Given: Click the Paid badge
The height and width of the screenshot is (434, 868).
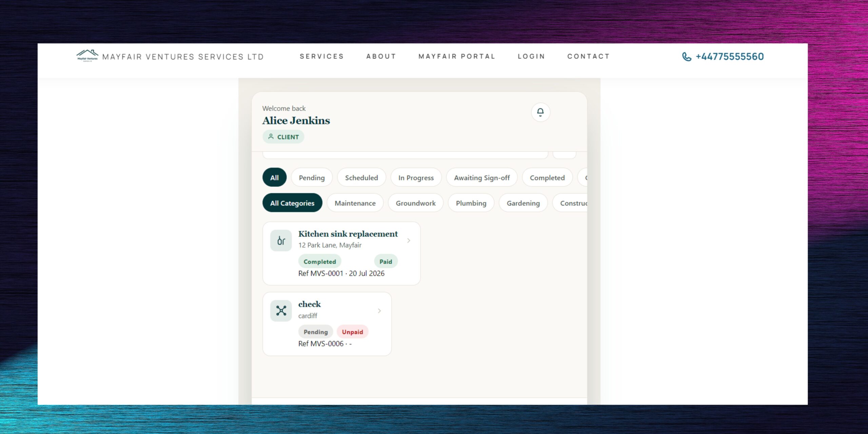Looking at the screenshot, I should tap(386, 261).
